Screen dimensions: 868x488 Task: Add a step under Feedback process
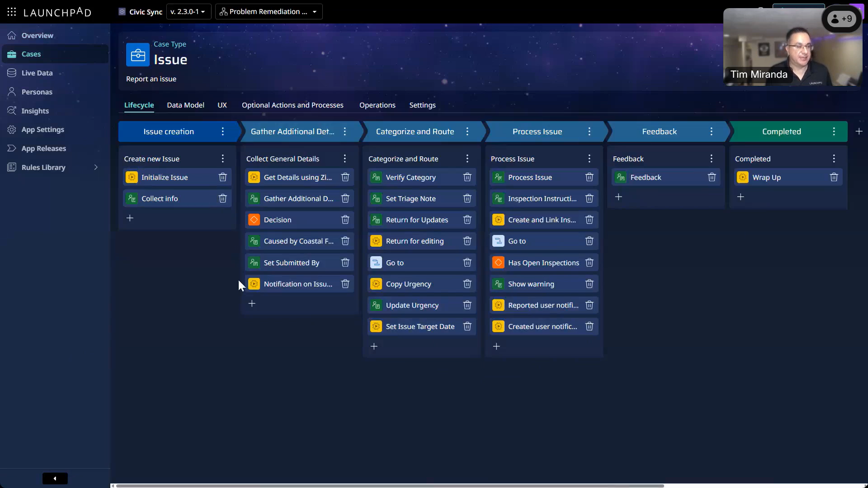click(618, 197)
